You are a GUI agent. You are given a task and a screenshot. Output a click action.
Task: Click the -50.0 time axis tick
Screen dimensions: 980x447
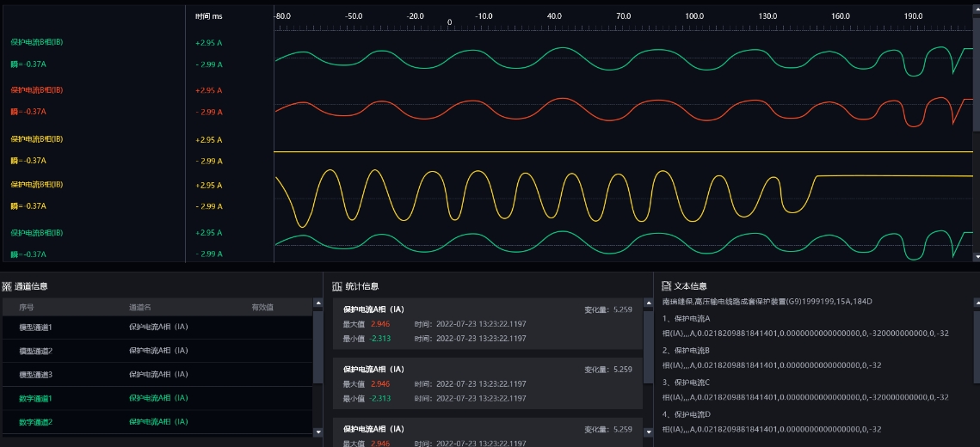[354, 16]
